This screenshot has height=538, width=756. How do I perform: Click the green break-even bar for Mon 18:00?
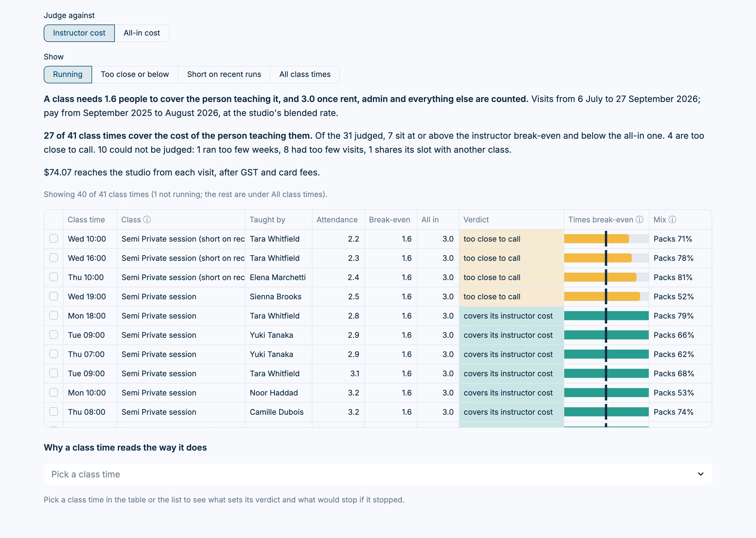point(606,315)
